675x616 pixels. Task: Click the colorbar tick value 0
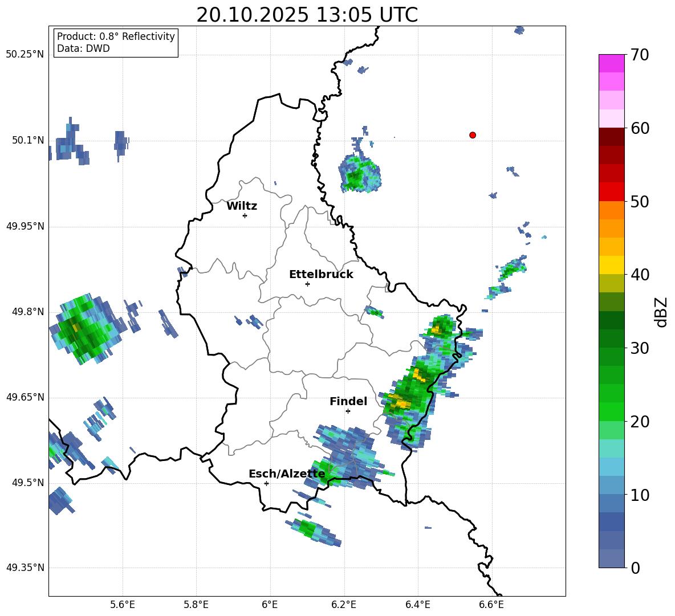pyautogui.click(x=636, y=568)
